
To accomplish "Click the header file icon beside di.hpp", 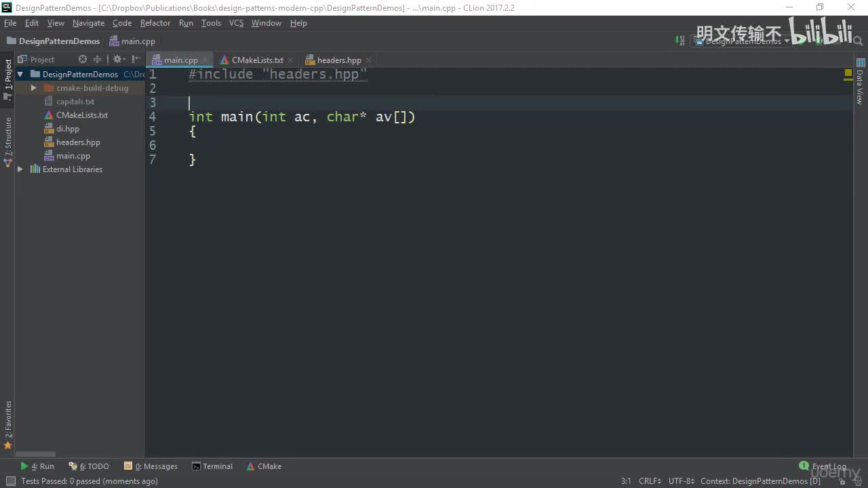I will click(49, 129).
